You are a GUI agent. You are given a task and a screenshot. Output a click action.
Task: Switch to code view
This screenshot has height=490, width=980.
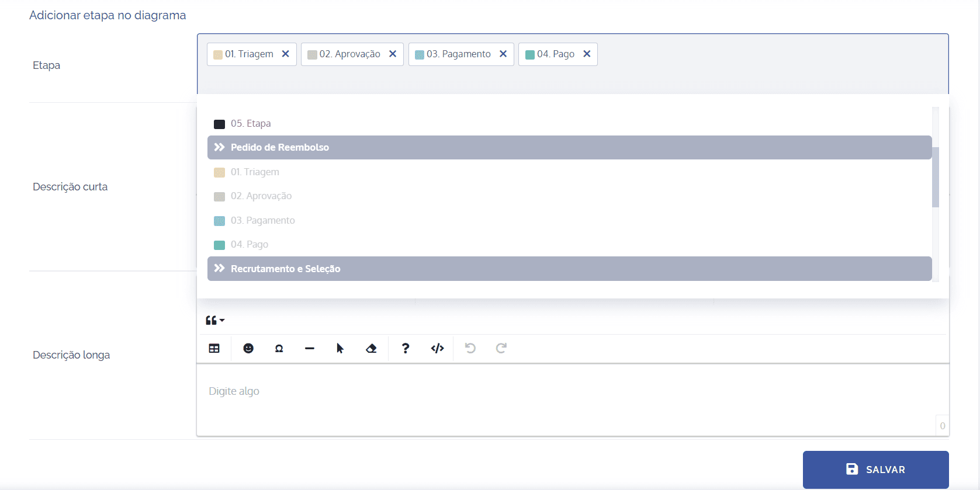tap(437, 348)
